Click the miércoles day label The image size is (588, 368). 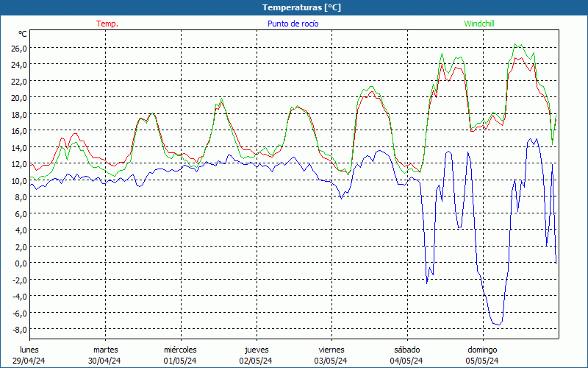pyautogui.click(x=180, y=350)
